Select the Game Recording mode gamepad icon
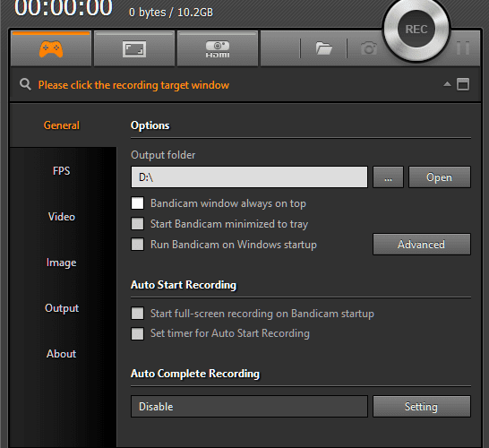 click(x=51, y=48)
